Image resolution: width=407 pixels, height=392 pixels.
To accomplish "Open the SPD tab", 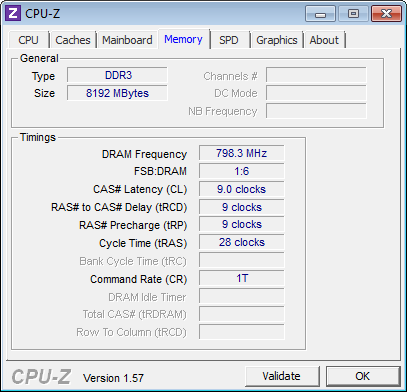I will point(229,40).
